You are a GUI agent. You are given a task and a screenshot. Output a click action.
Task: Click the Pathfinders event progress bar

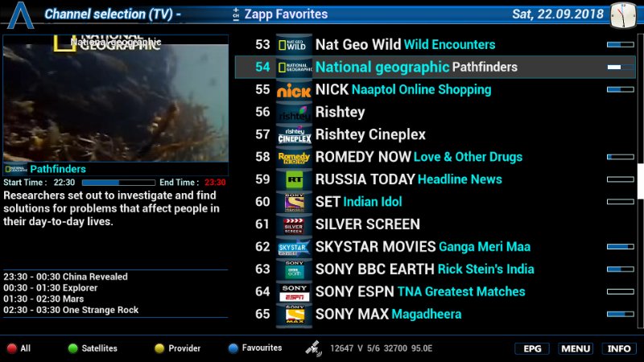tap(118, 183)
